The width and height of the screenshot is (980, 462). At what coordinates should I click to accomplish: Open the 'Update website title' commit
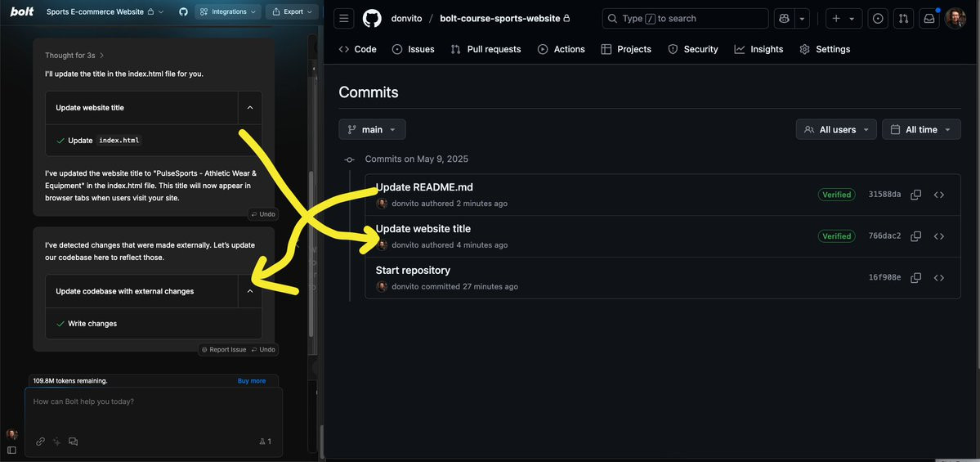click(x=423, y=229)
